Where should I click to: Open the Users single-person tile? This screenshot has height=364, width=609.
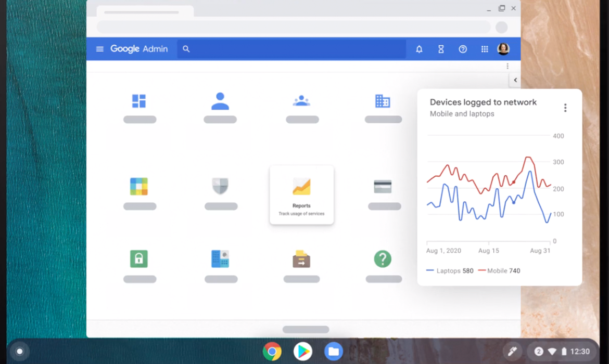(x=220, y=101)
